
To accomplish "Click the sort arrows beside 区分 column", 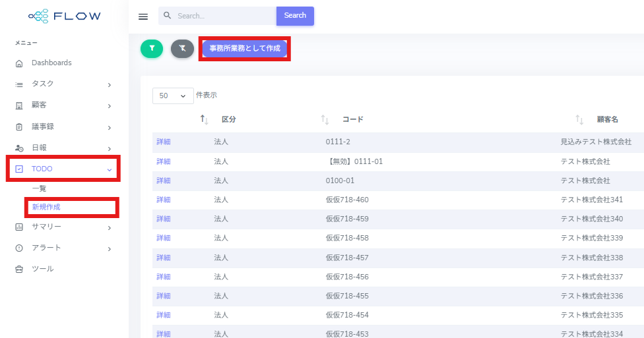I will [205, 119].
